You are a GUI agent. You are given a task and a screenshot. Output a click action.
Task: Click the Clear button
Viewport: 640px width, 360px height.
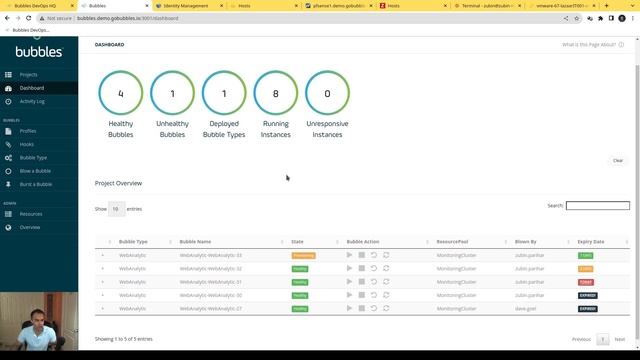(618, 161)
